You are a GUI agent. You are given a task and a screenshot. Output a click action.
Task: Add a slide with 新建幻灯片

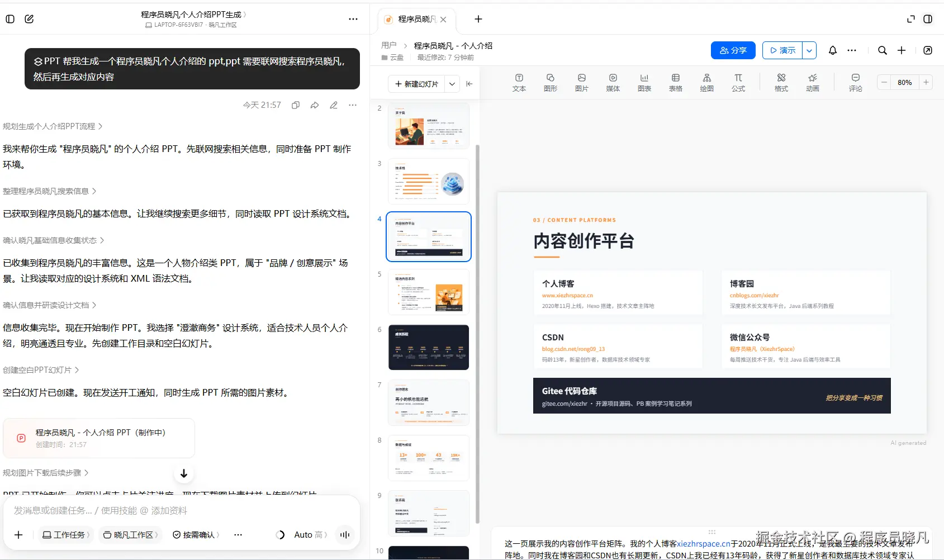point(416,84)
